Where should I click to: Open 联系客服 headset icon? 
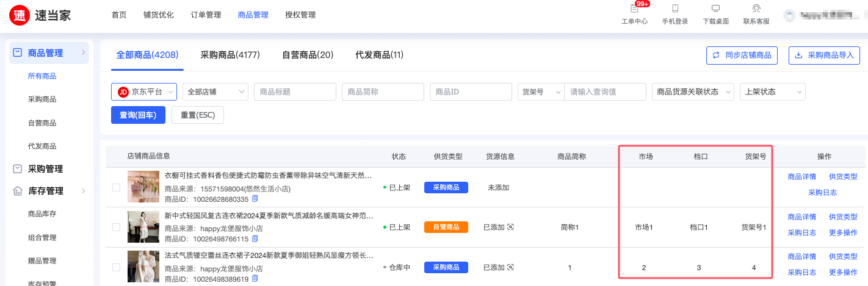(756, 9)
